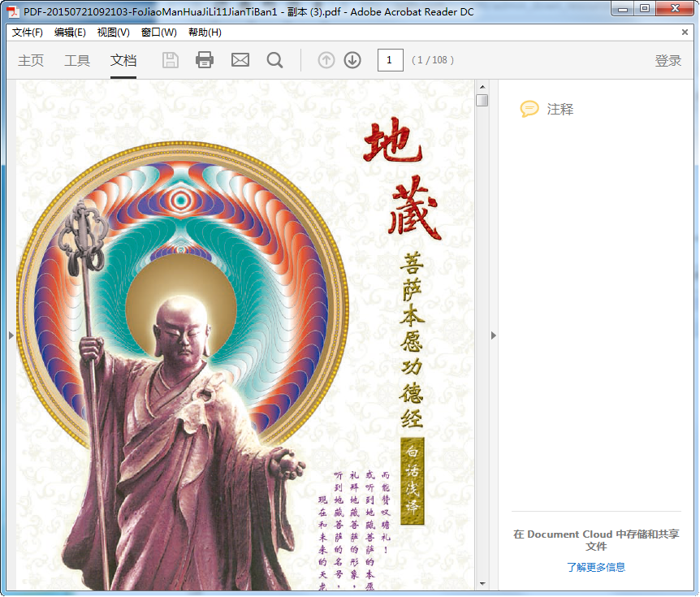Select the 文档 tab
This screenshot has width=700, height=597.
123,60
